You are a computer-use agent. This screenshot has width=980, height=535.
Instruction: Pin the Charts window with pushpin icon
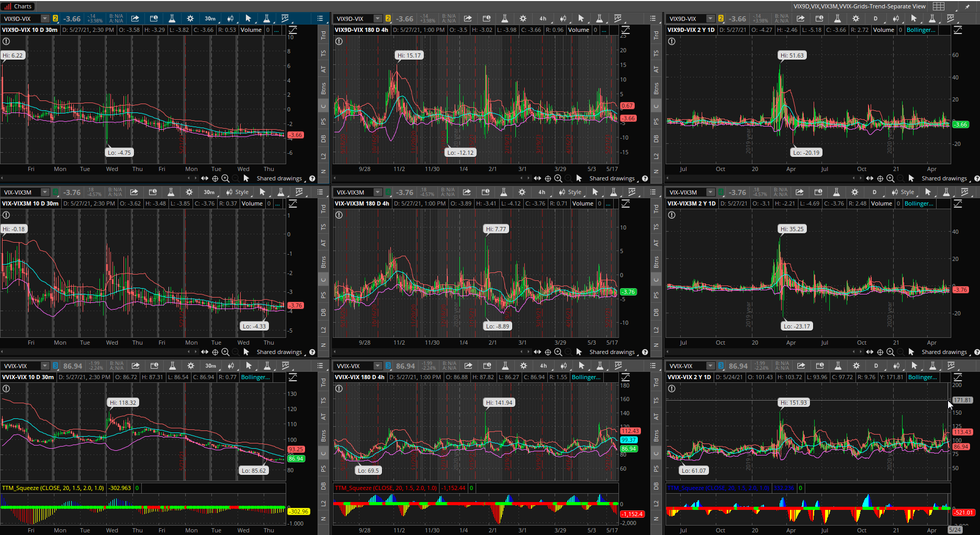click(x=967, y=6)
